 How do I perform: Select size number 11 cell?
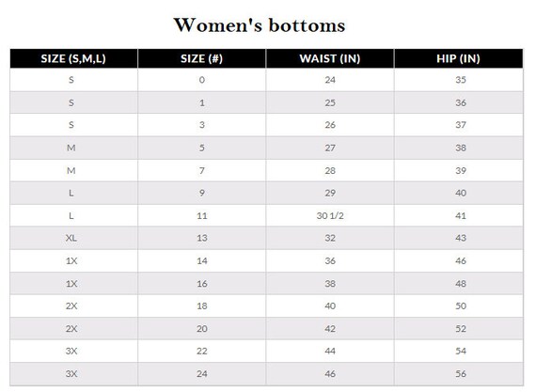[x=201, y=215]
